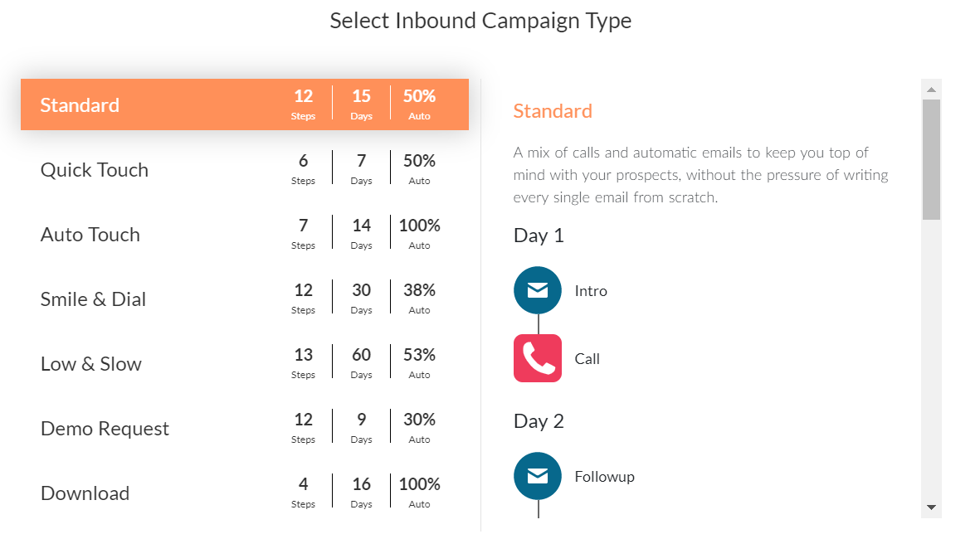The width and height of the screenshot is (980, 539).
Task: Click the Followup email icon
Action: tap(538, 476)
